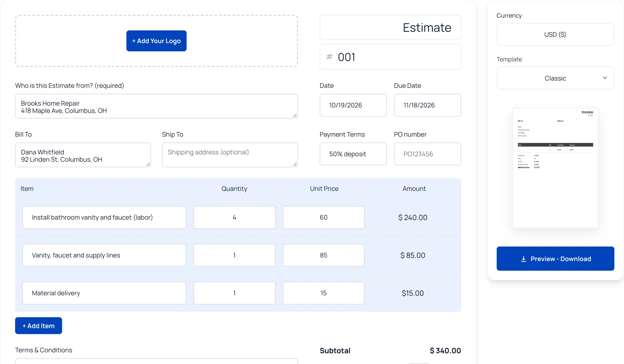Click the Quantity column header
Image resolution: width=624 pixels, height=364 pixels.
tap(234, 189)
